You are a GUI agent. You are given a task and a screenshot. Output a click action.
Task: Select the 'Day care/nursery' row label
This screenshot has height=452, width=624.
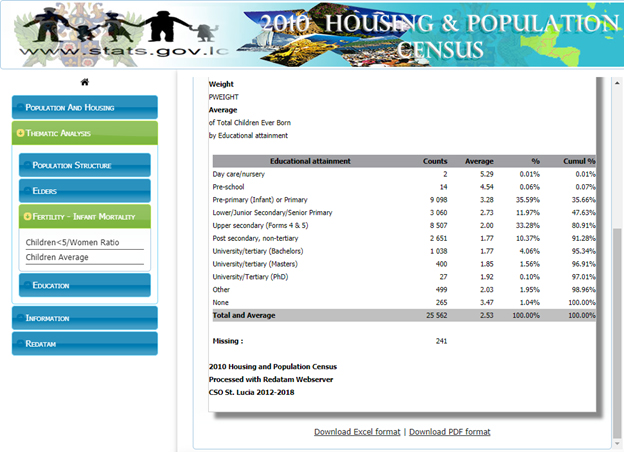tap(238, 174)
